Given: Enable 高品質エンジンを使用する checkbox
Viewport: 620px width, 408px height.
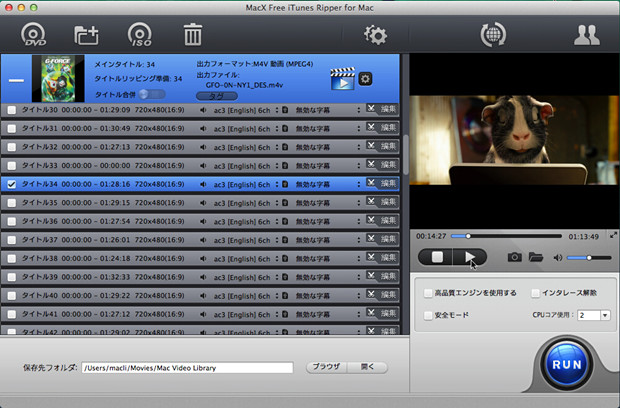Looking at the screenshot, I should pos(428,293).
